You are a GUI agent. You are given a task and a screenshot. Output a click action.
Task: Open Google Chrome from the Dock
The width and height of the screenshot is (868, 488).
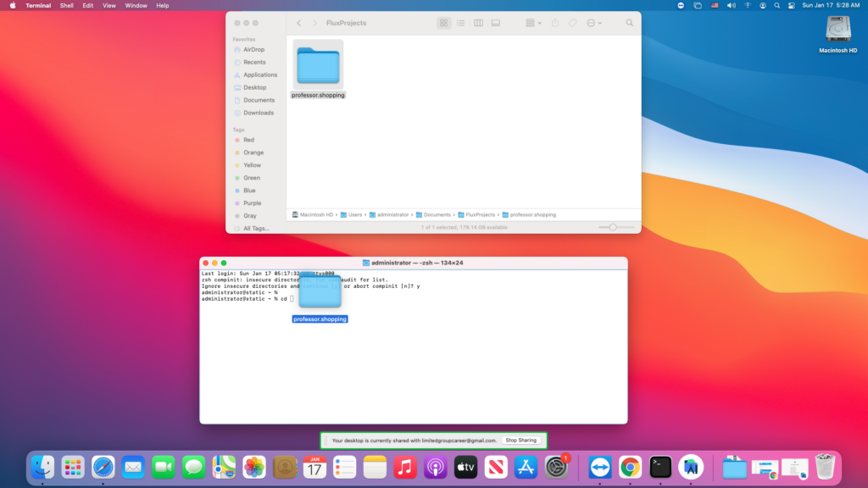tap(630, 468)
